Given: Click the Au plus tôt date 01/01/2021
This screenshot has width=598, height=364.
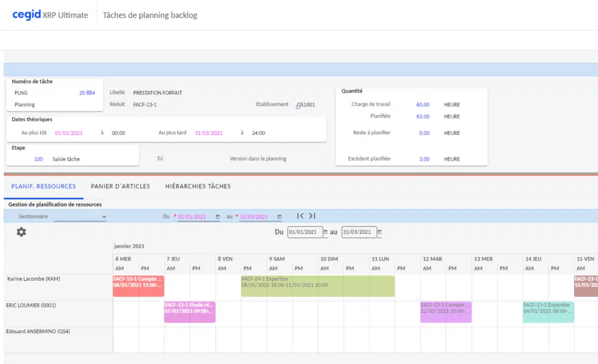Looking at the screenshot, I should (x=68, y=133).
